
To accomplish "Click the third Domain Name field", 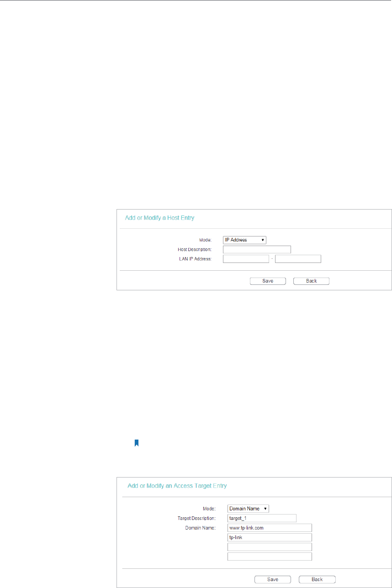I will point(270,547).
